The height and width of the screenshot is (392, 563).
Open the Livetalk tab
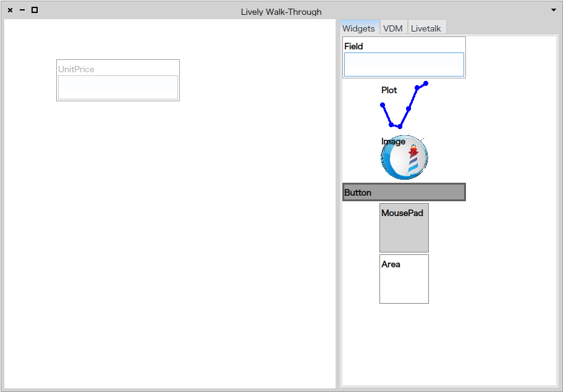click(x=426, y=28)
